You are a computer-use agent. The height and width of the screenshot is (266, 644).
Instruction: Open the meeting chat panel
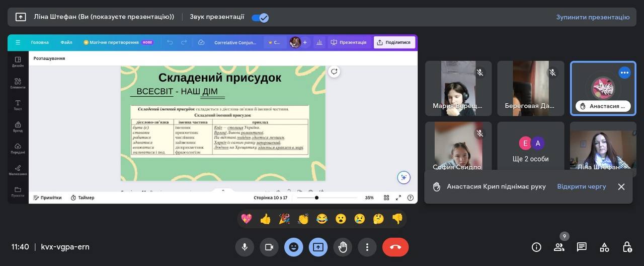pyautogui.click(x=582, y=247)
